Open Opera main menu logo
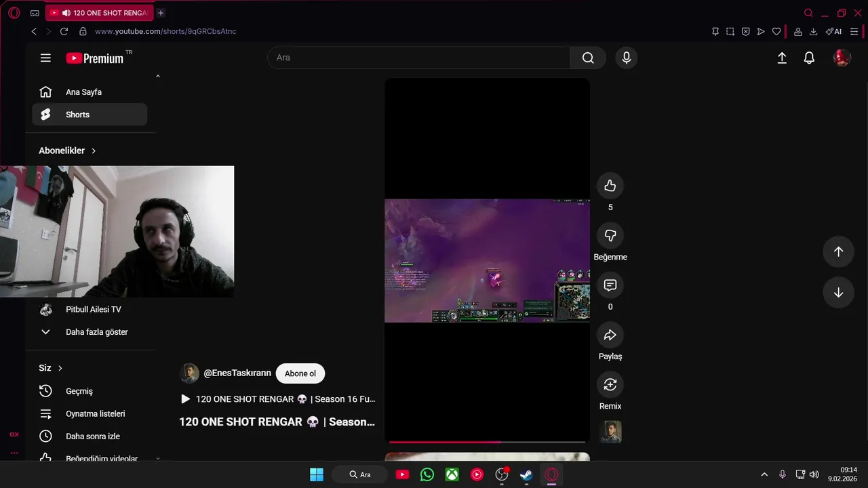 pos(14,13)
